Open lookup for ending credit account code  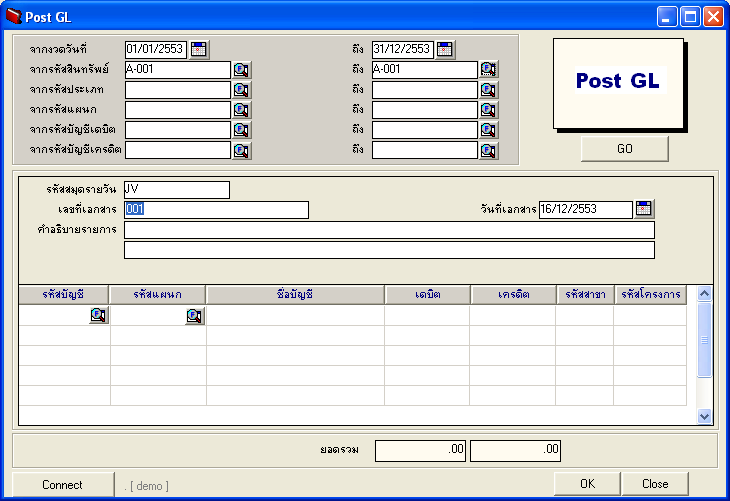click(488, 151)
